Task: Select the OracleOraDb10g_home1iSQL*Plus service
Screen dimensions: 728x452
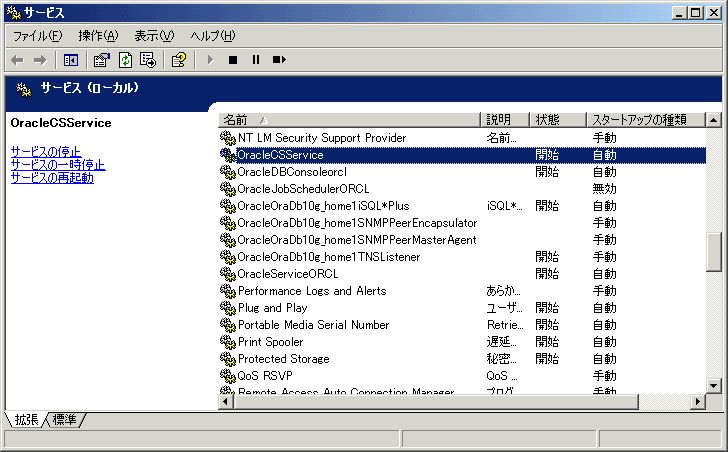Action: [x=323, y=206]
